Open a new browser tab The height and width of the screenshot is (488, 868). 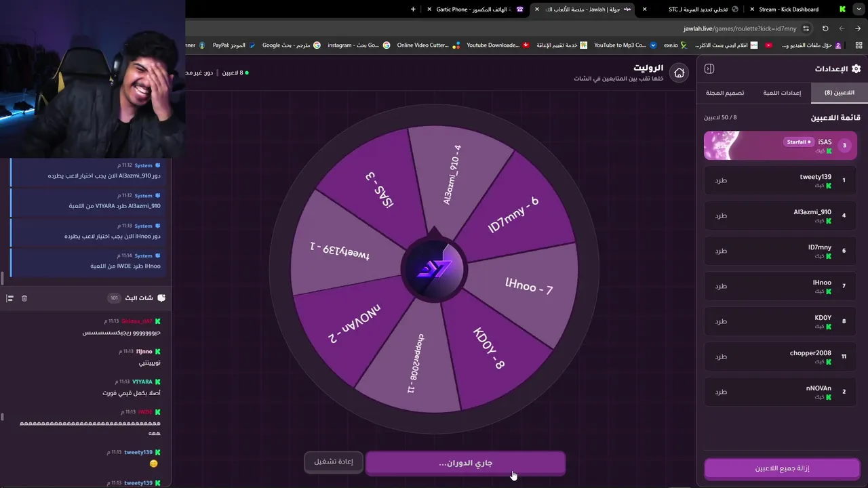coord(414,9)
